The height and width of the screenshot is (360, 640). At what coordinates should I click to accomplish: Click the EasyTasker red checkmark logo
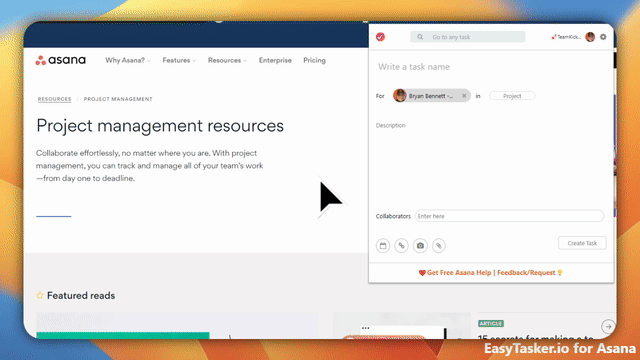tap(380, 37)
